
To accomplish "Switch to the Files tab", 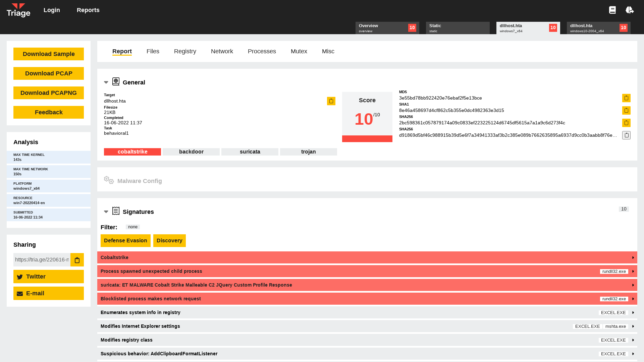I will (153, 51).
